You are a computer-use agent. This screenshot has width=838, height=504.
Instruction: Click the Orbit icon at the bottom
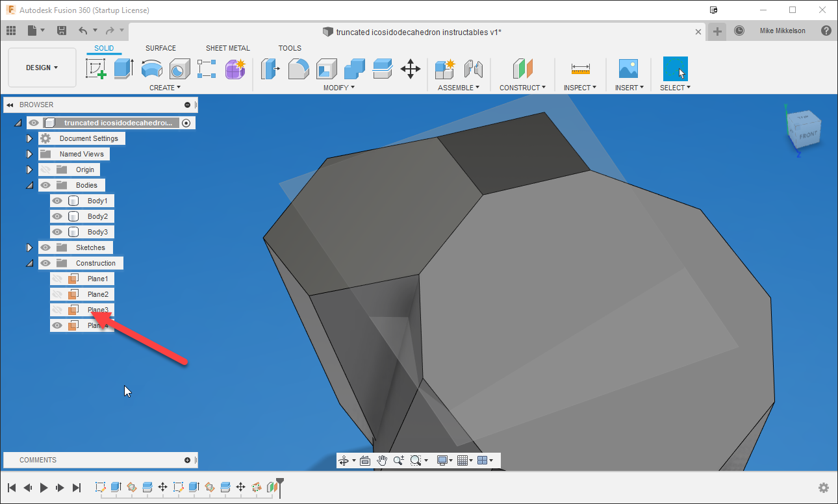(344, 460)
